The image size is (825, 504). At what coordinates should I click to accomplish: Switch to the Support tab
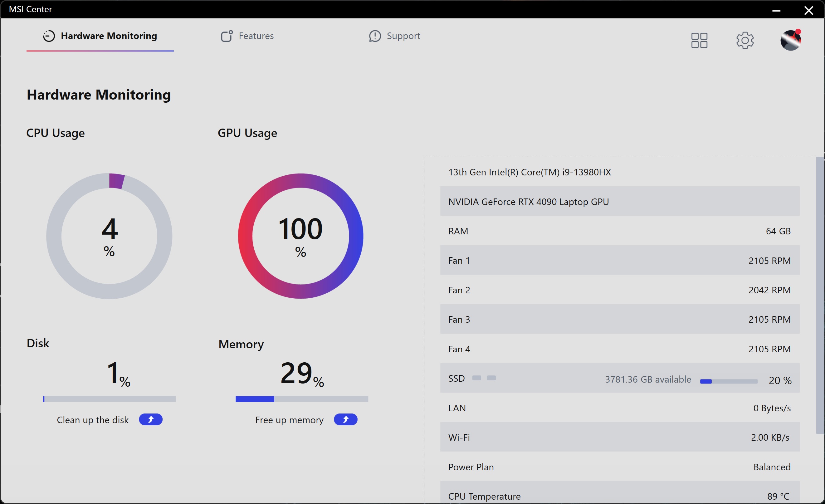coord(403,36)
